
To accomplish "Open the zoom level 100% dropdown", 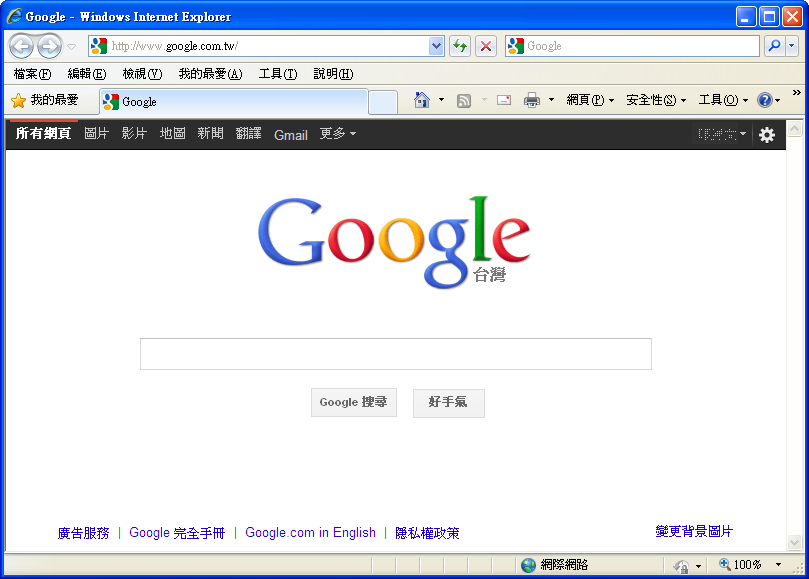I will (x=778, y=565).
